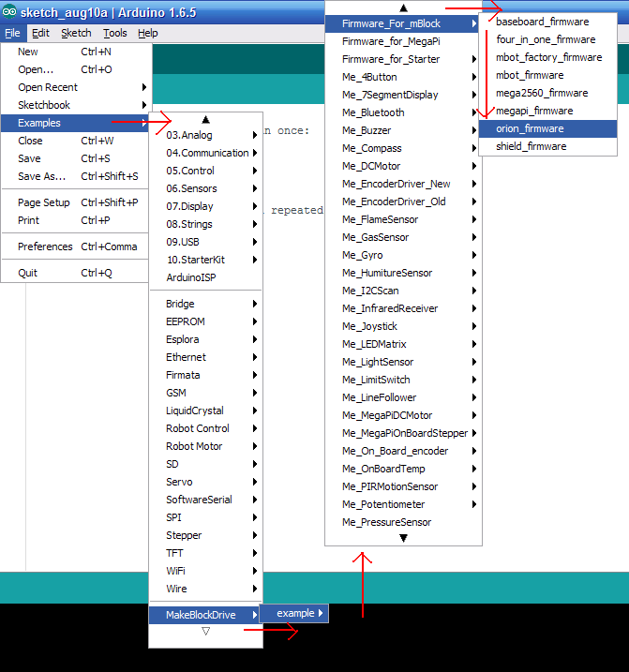Open the Servo library examples
This screenshot has height=672, width=629.
pos(206,482)
